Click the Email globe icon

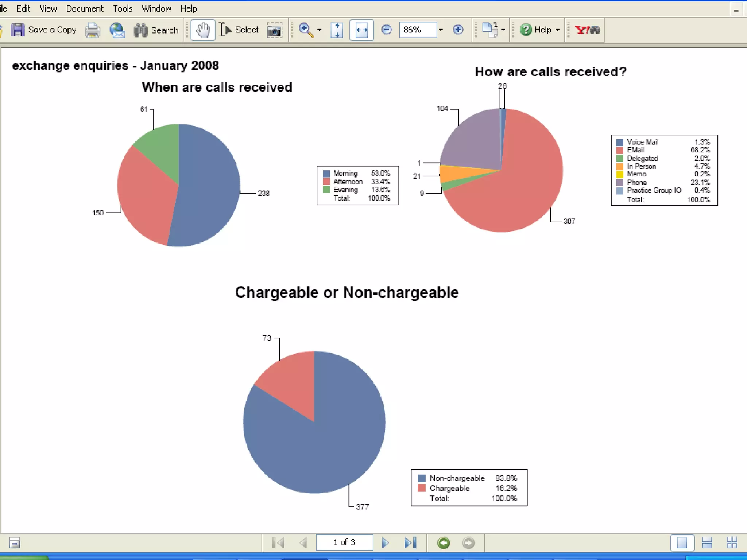click(x=117, y=30)
